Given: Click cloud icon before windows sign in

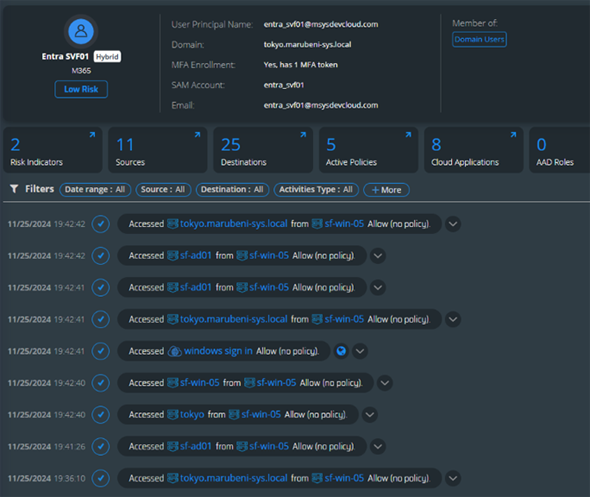Looking at the screenshot, I should click(175, 351).
